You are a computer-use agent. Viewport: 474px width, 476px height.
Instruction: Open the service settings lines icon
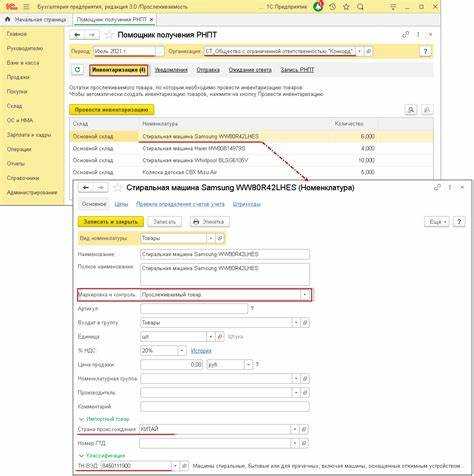(393, 6)
